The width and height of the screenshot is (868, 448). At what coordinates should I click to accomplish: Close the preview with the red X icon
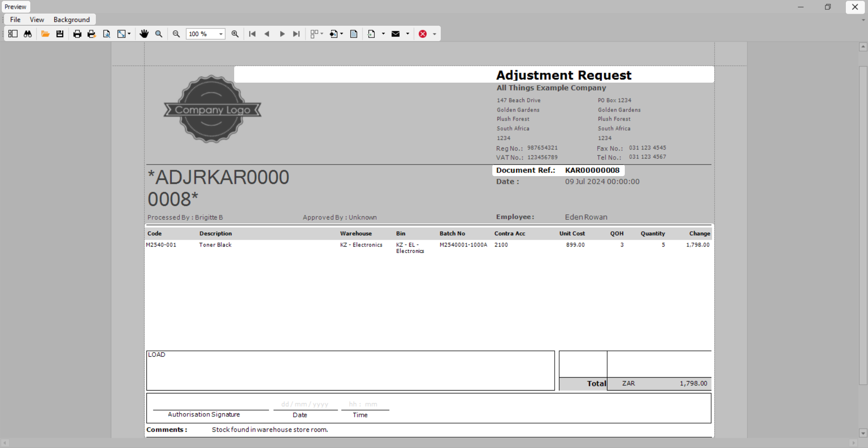[x=423, y=34]
